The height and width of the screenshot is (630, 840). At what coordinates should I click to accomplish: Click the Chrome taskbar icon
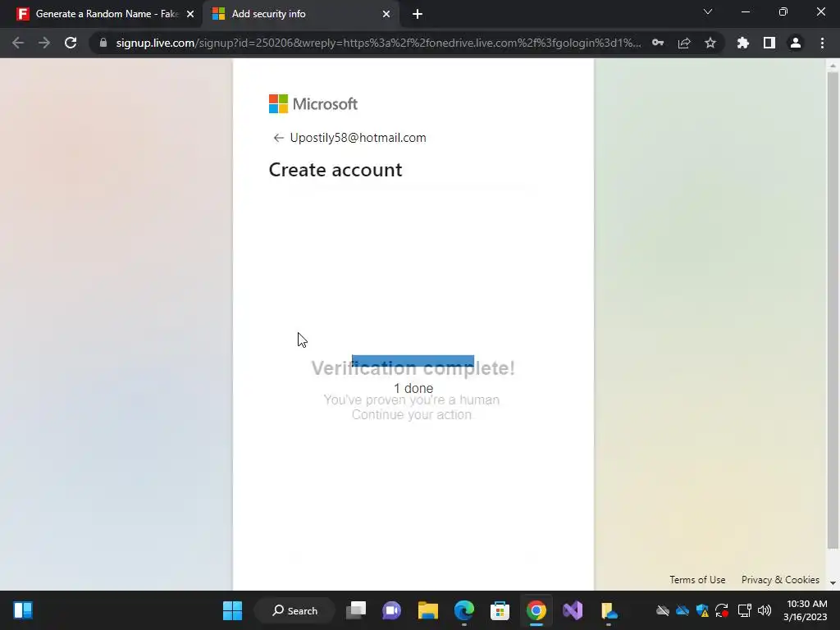click(536, 610)
